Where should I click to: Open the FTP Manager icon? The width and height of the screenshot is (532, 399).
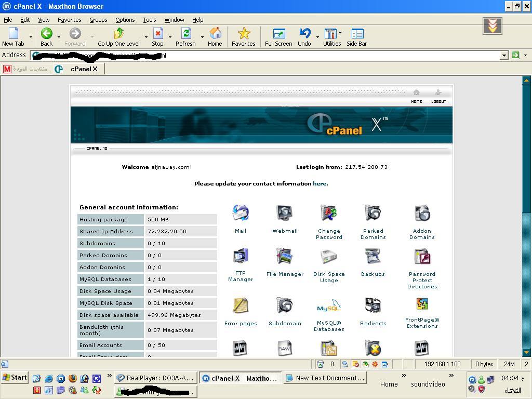coord(241,257)
